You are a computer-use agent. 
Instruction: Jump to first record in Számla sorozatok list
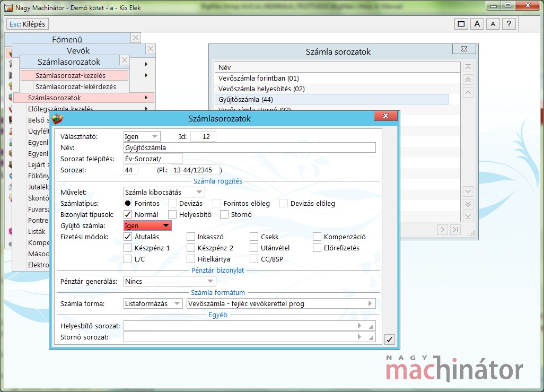[468, 67]
